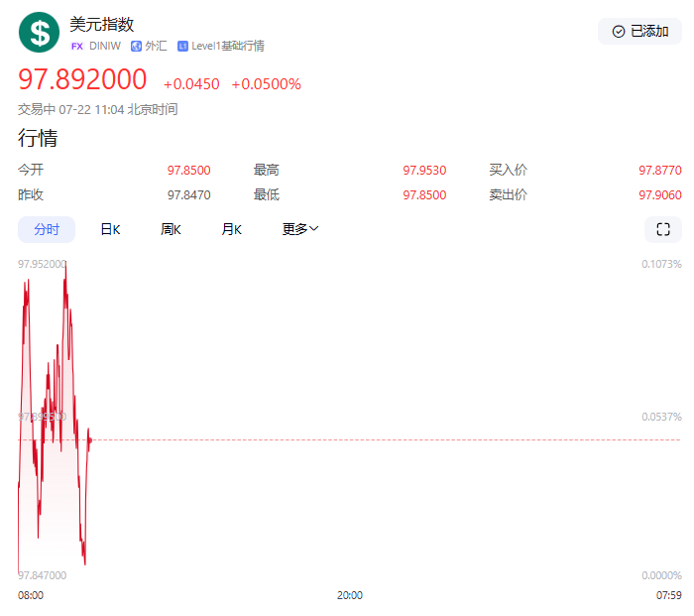Switch to the 月K chart tab
Screen dimensions: 694x616
(x=231, y=229)
